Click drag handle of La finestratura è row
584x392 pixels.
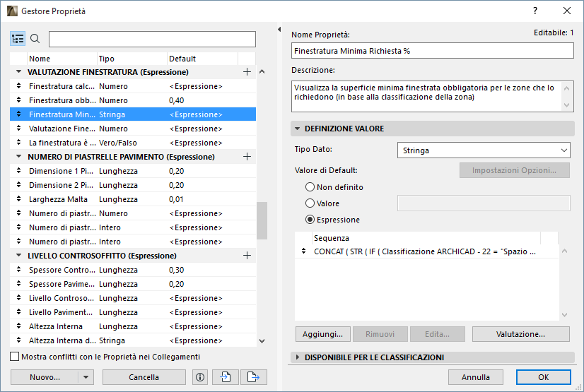pos(18,143)
